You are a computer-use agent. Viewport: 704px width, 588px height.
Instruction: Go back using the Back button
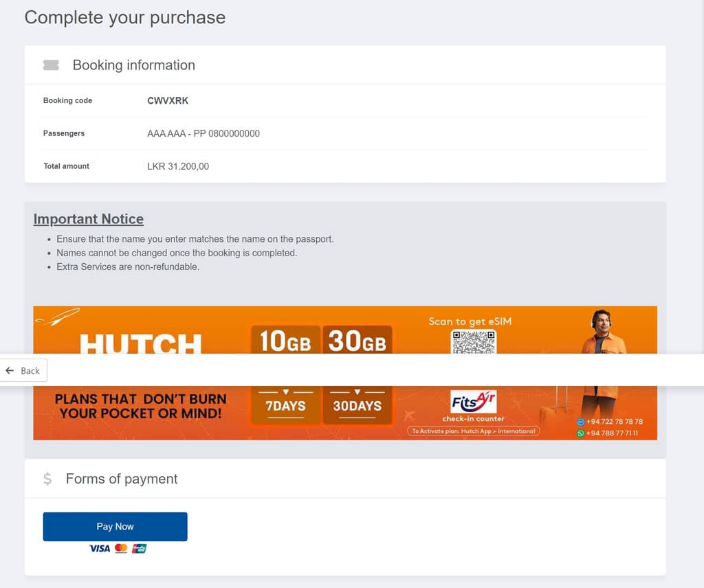pyautogui.click(x=23, y=370)
